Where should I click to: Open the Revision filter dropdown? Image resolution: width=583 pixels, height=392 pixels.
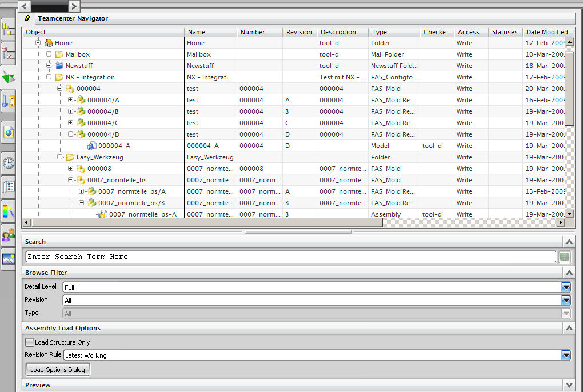[x=566, y=300]
